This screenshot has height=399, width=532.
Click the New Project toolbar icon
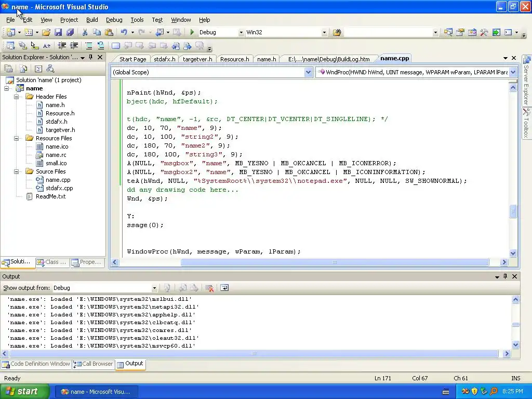point(10,32)
